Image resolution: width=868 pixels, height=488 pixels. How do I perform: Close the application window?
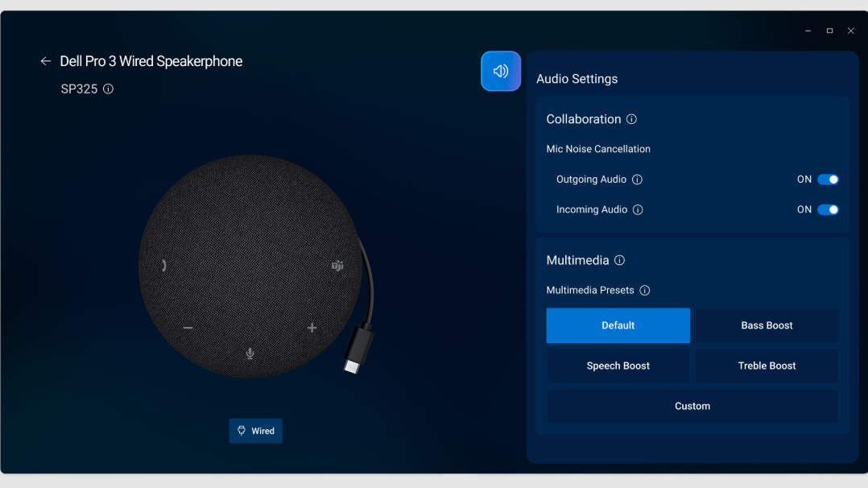pos(851,31)
